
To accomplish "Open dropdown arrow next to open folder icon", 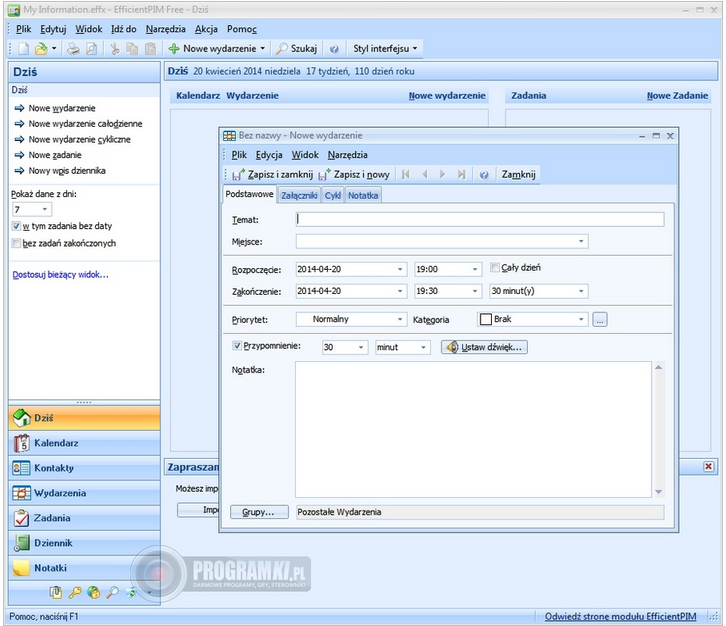I will pyautogui.click(x=54, y=48).
